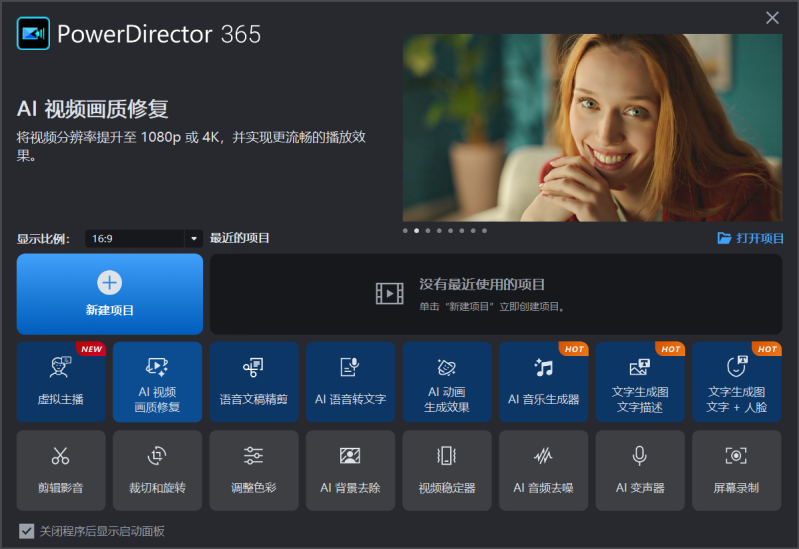This screenshot has height=549, width=799.
Task: Click the folder icon beside 打开项目
Action: [x=724, y=238]
